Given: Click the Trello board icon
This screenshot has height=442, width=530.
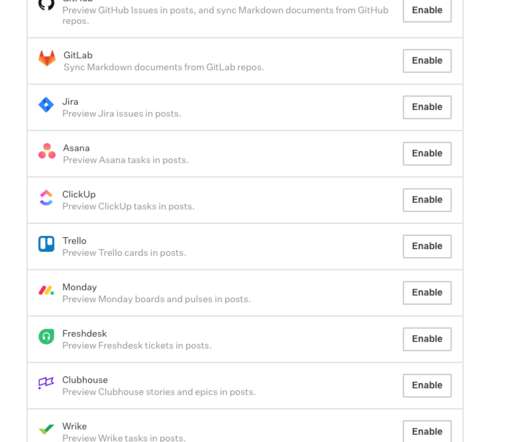Looking at the screenshot, I should click(x=46, y=244).
